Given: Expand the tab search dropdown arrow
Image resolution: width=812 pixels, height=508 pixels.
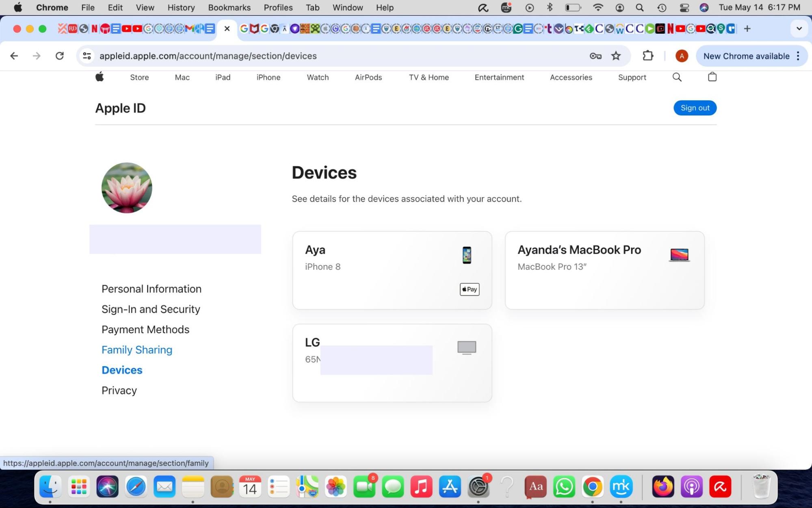Looking at the screenshot, I should (799, 28).
